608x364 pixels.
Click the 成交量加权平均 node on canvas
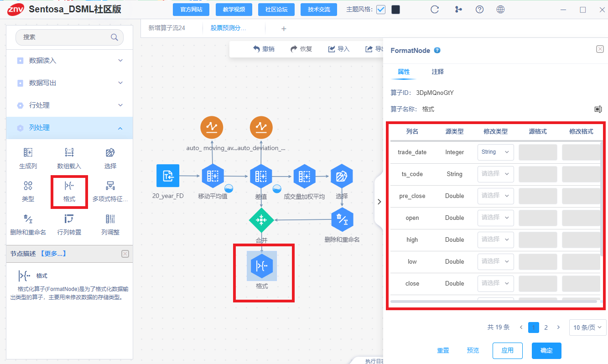304,176
